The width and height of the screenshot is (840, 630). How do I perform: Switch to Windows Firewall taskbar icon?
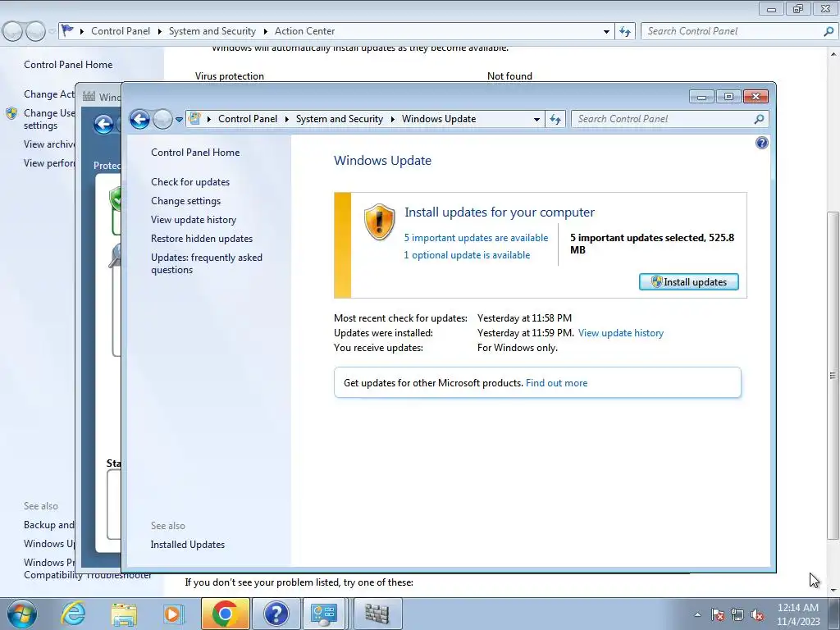377,614
